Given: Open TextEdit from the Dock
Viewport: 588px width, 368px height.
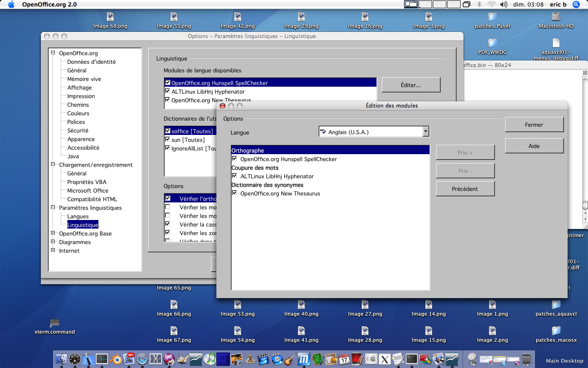Looking at the screenshot, I should tap(397, 359).
